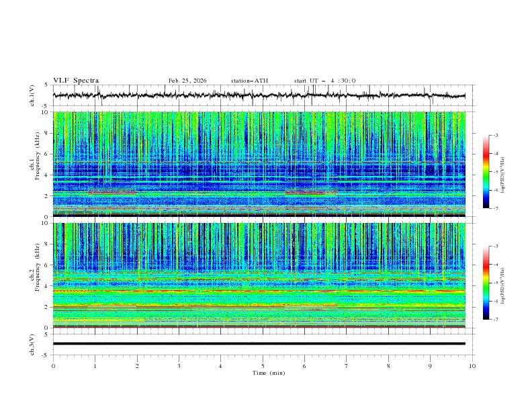
Task: Click the "10" tick on the time axis
Action: pyautogui.click(x=472, y=366)
